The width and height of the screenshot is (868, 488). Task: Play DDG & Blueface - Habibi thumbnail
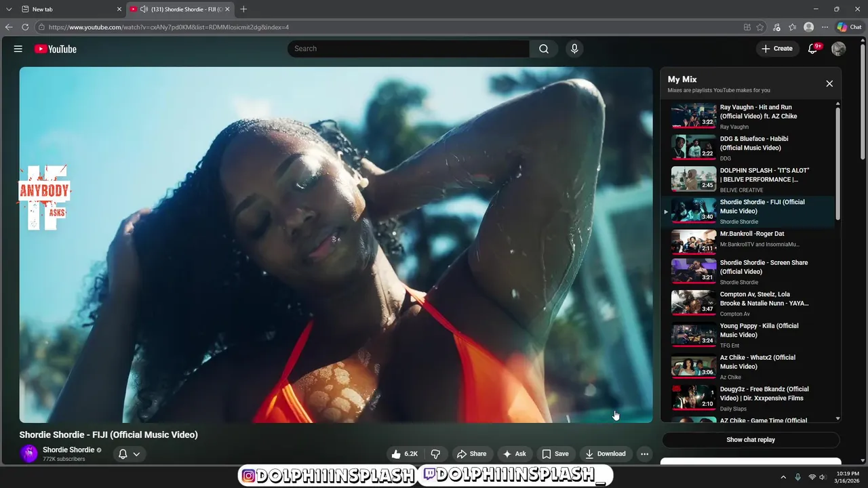694,147
